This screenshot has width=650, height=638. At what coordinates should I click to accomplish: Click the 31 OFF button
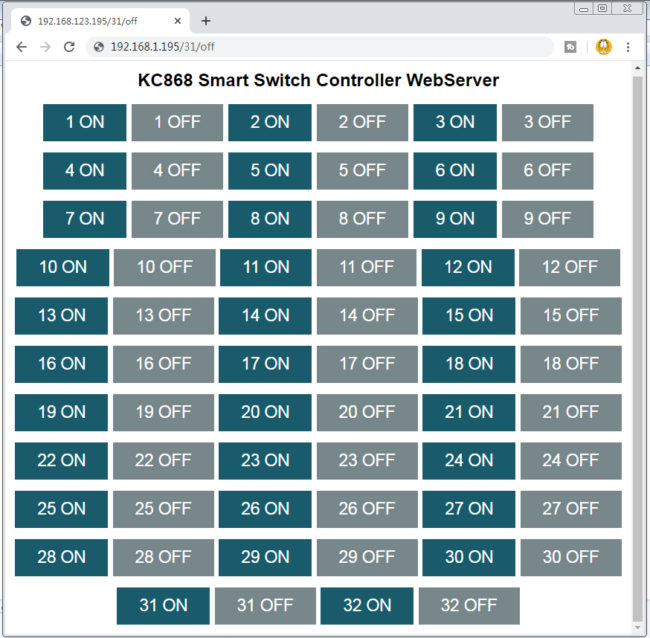[x=265, y=606]
